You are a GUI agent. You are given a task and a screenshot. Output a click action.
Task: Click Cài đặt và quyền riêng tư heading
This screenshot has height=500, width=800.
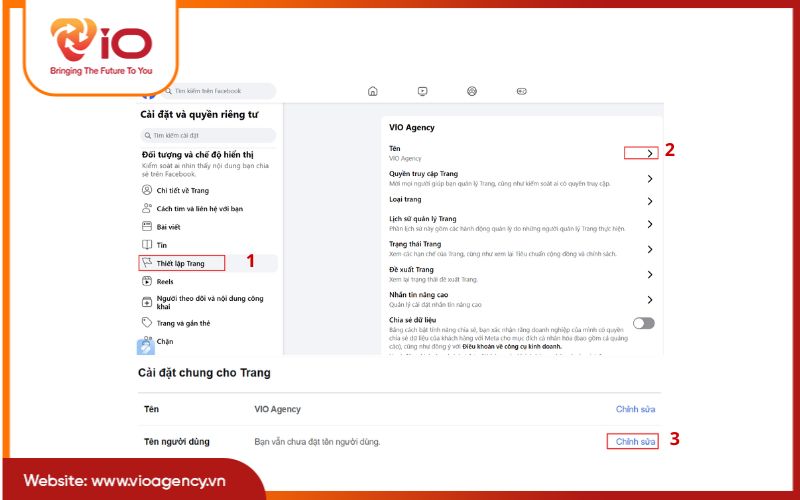point(199,115)
